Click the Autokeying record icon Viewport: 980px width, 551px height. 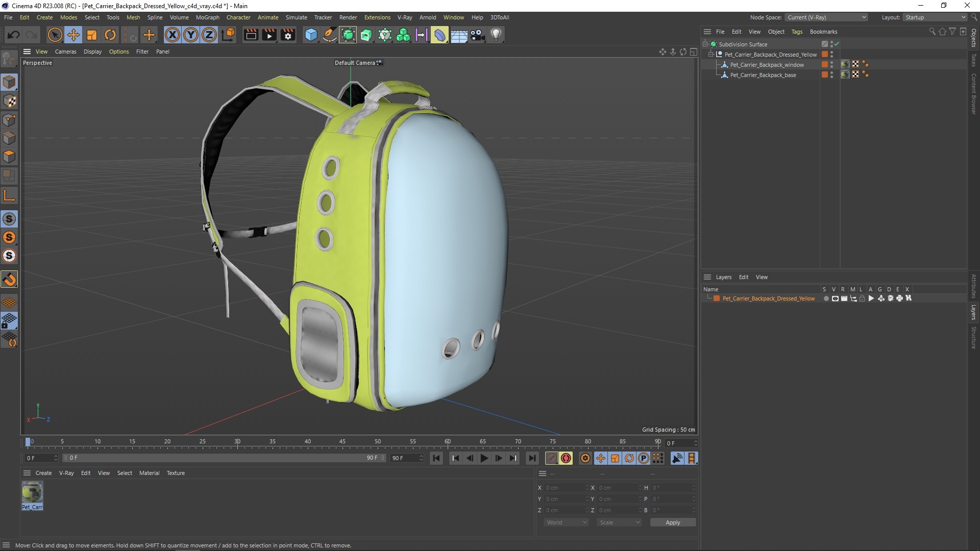tap(566, 458)
